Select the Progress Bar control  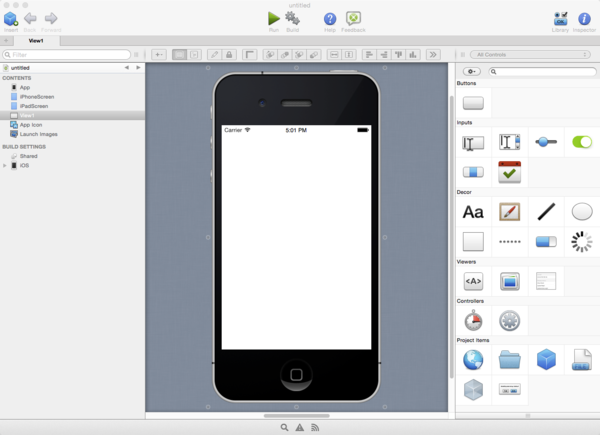pyautogui.click(x=546, y=241)
